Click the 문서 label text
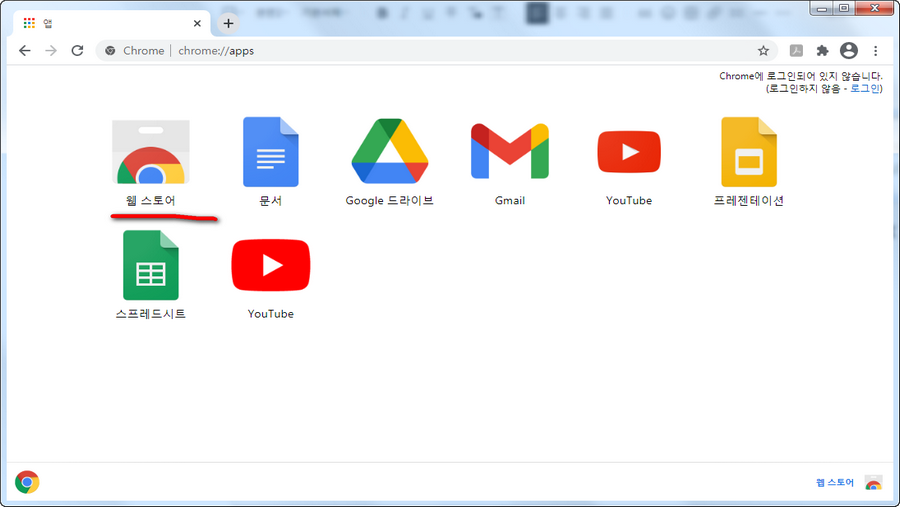This screenshot has height=507, width=900. [270, 200]
